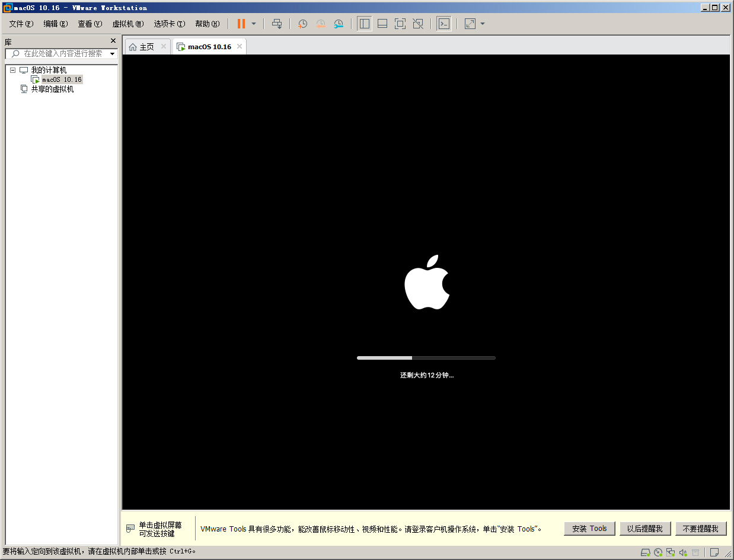
Task: Click the 不要提醒我 button
Action: (701, 529)
